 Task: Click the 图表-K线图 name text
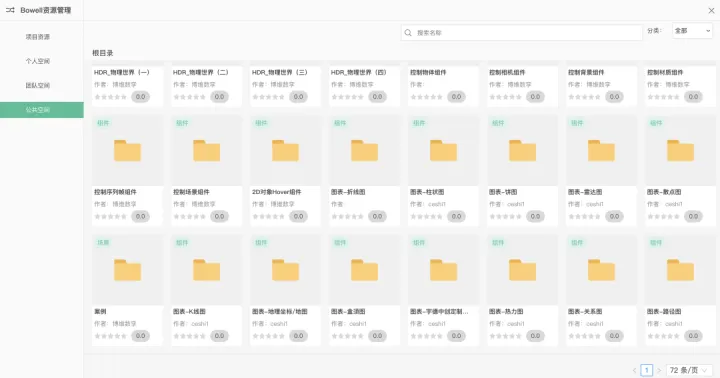(189, 311)
